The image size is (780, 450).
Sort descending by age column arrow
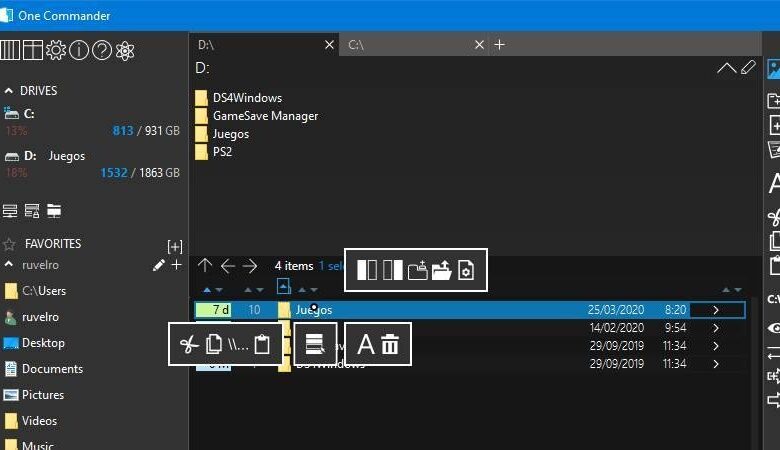(219, 289)
